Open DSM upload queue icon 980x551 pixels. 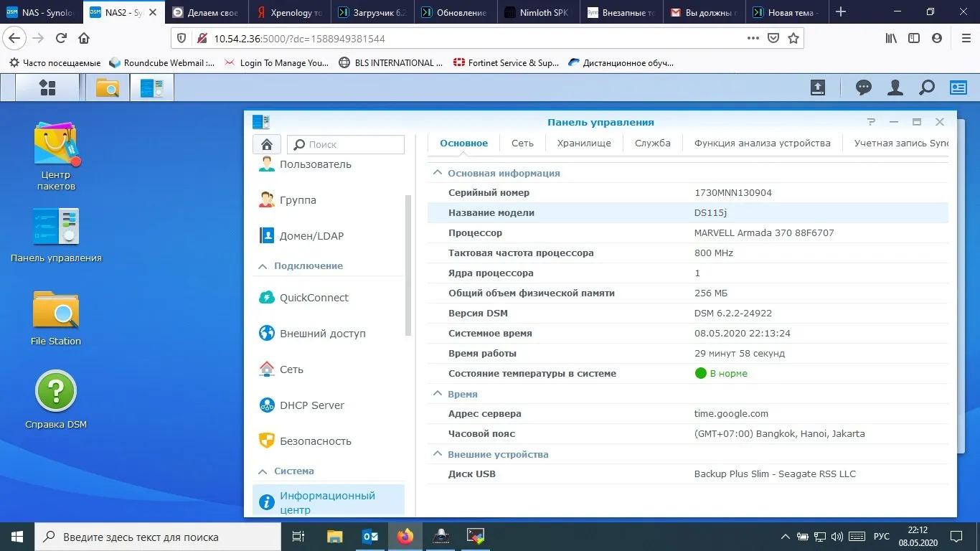coord(818,88)
